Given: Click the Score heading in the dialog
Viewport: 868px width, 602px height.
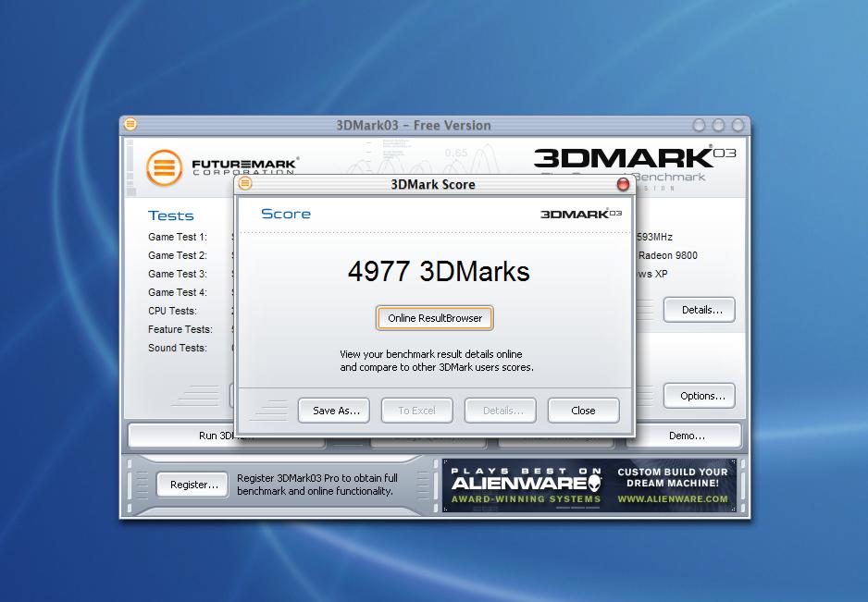Looking at the screenshot, I should tap(286, 214).
